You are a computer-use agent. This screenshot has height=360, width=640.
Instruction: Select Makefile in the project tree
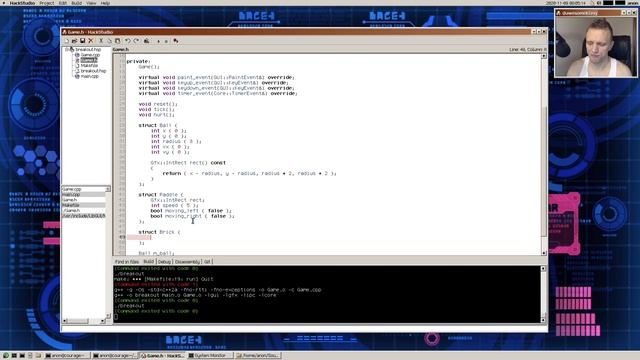pos(89,65)
